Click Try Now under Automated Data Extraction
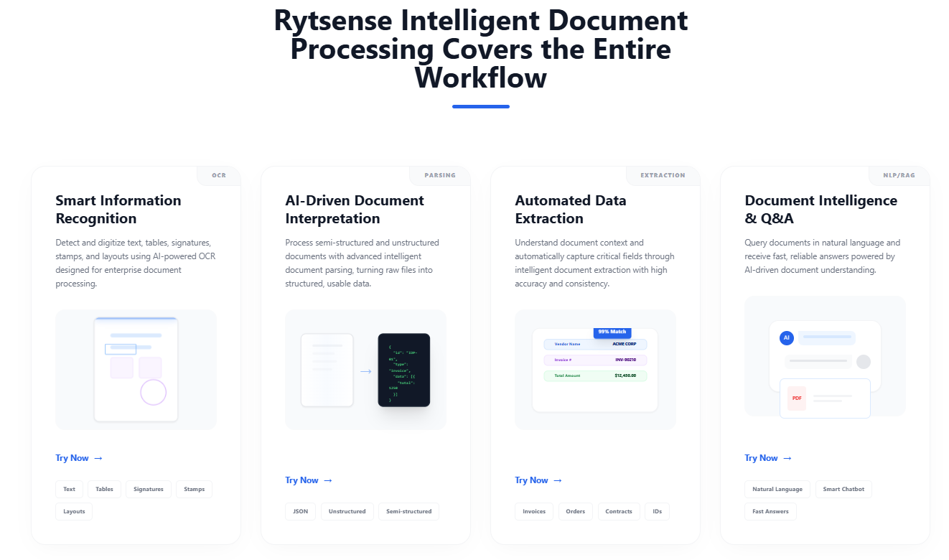Viewport: 949px width, 560px height. (x=538, y=480)
